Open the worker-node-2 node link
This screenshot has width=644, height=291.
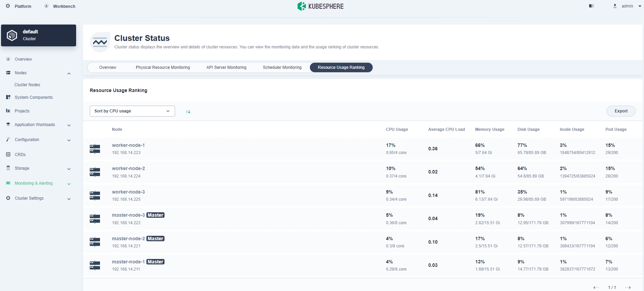(128, 168)
